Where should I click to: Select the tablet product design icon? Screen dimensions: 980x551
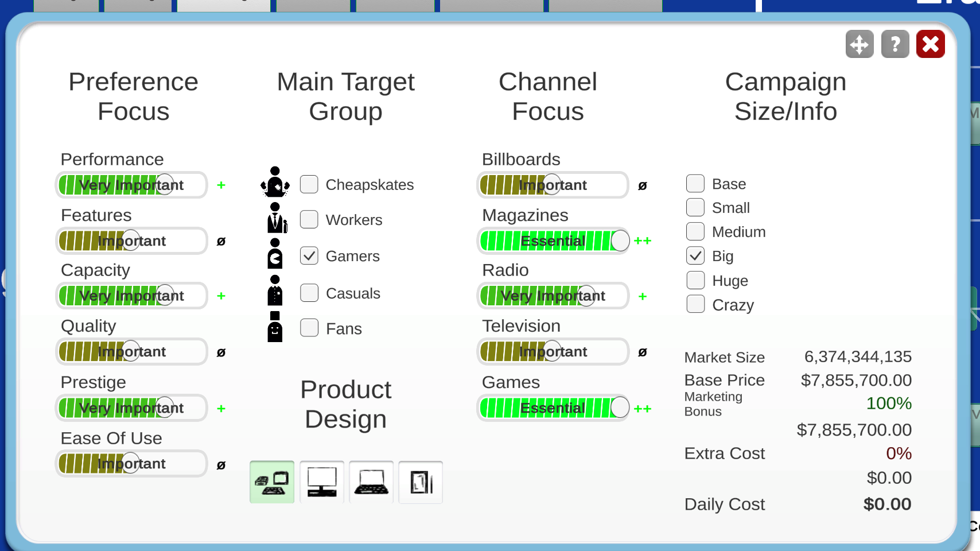pos(421,482)
